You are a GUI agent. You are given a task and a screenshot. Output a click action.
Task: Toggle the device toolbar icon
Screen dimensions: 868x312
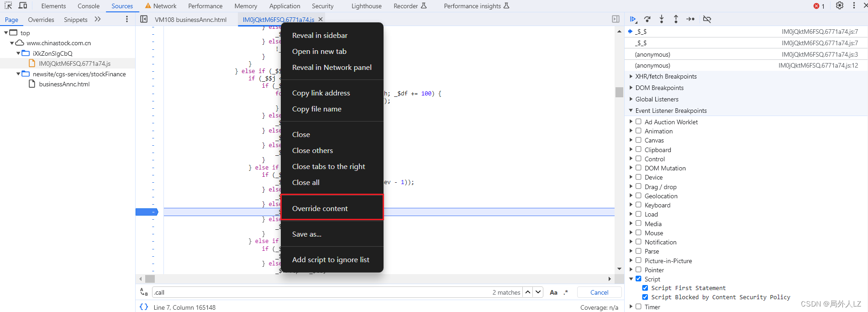[x=23, y=5]
